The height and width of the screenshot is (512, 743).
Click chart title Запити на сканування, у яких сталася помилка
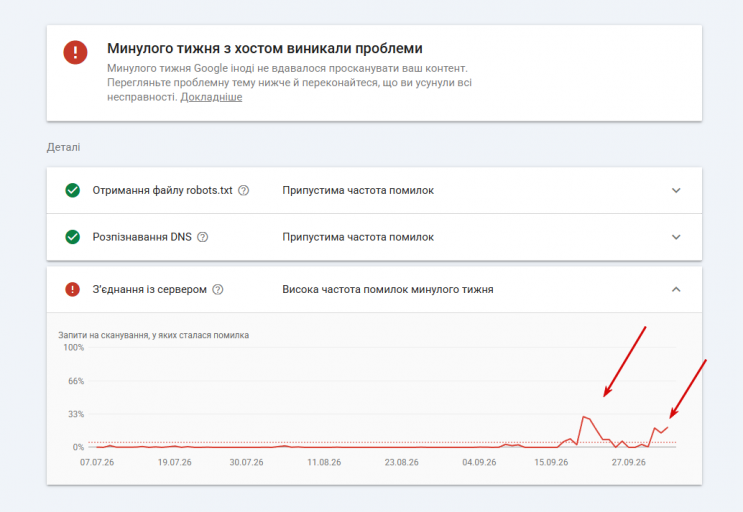pos(154,335)
